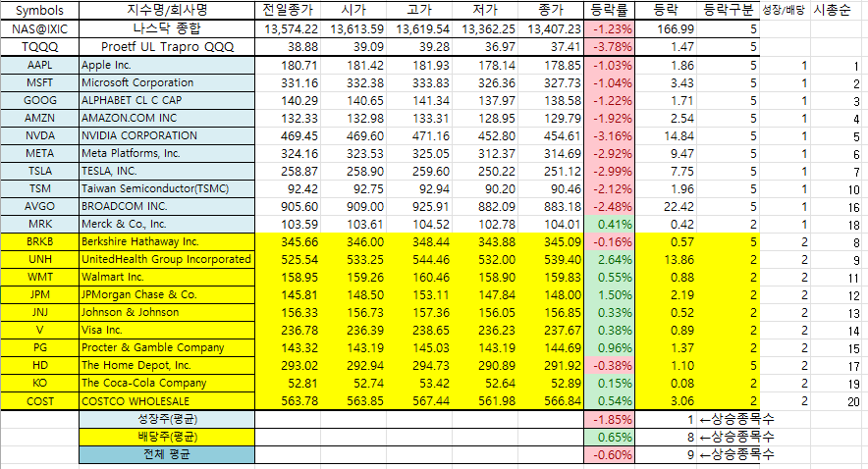Select the 나스닥 종합 name cell

pos(167,28)
